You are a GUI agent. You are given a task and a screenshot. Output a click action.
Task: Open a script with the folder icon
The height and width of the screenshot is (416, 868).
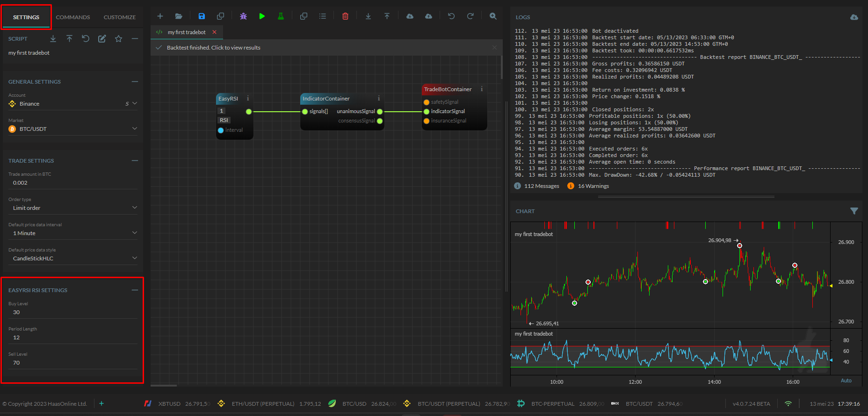point(179,16)
